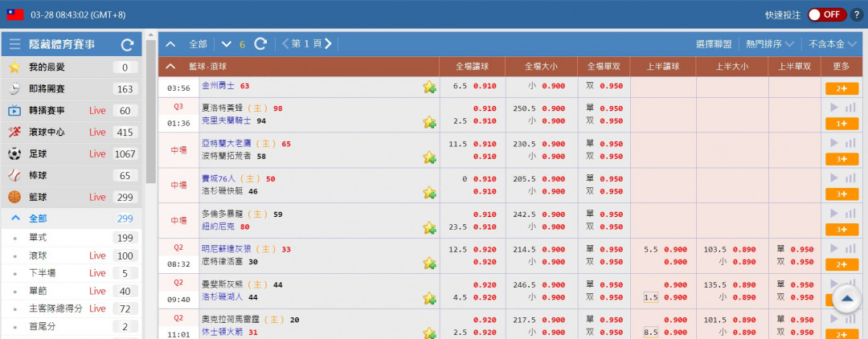
Task: Open 轉播賽事 live broadcast section
Action: pyautogui.click(x=71, y=111)
